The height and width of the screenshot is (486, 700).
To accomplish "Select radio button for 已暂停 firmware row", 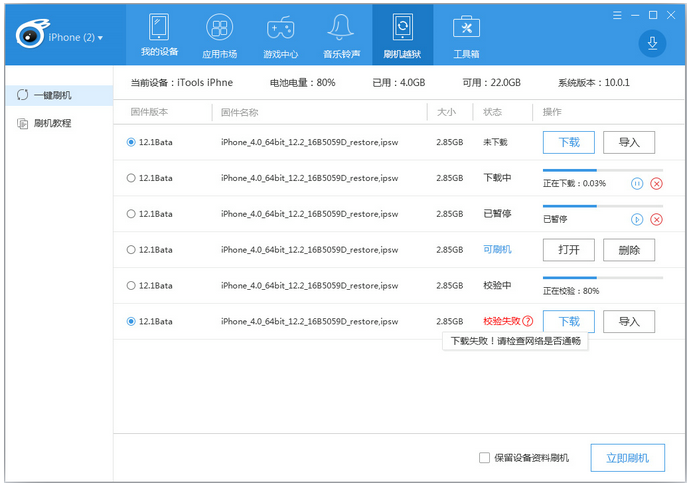I will [x=131, y=214].
